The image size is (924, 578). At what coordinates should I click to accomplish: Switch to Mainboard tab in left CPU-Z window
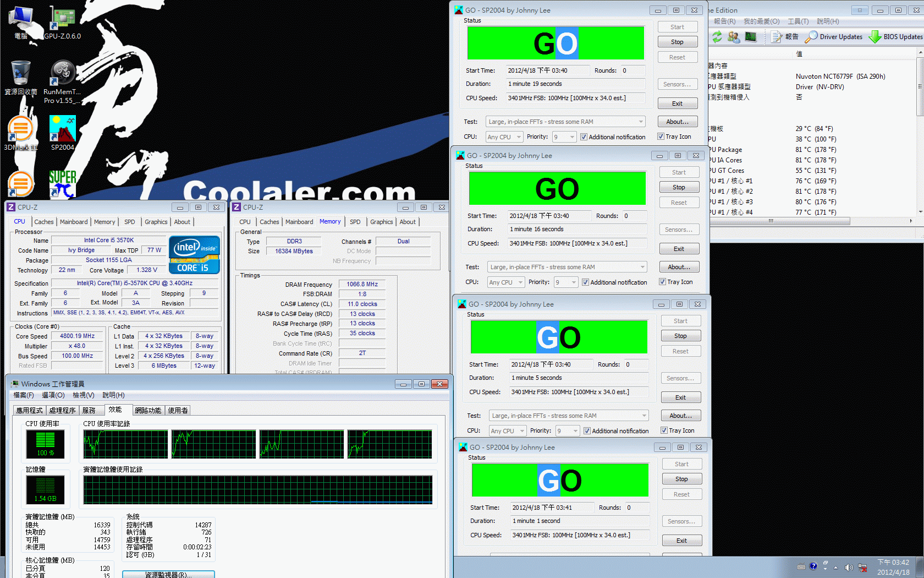click(x=74, y=222)
